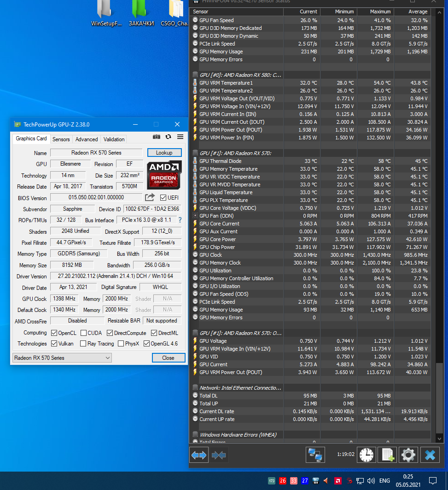Click the HWiNFO vertical scrollbar thumb
The height and width of the screenshot is (490, 448).
coord(440,398)
